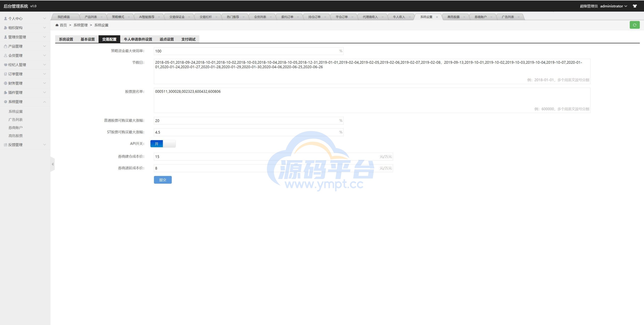Click the skin theme shirt icon

(x=635, y=6)
